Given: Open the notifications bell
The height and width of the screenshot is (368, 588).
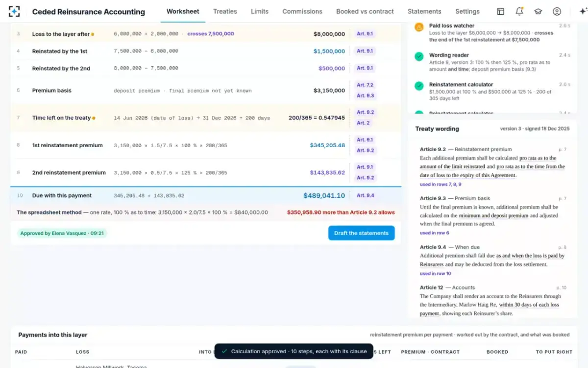Looking at the screenshot, I should tap(519, 11).
